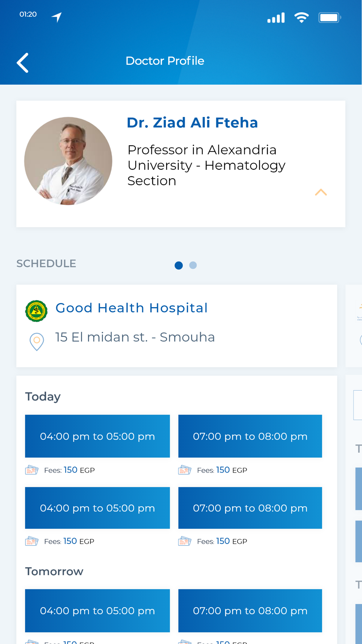Open Good Health Hospital name link
This screenshot has height=644, width=362.
131,308
